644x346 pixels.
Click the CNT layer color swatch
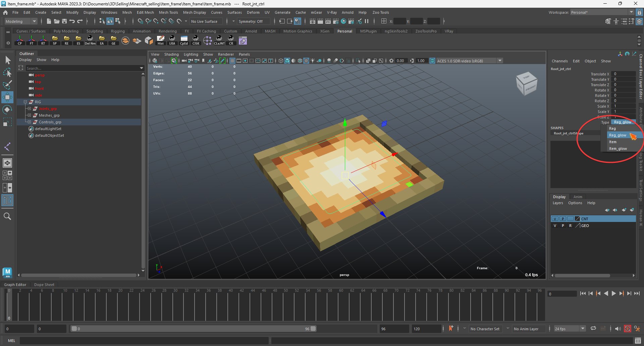pos(577,219)
